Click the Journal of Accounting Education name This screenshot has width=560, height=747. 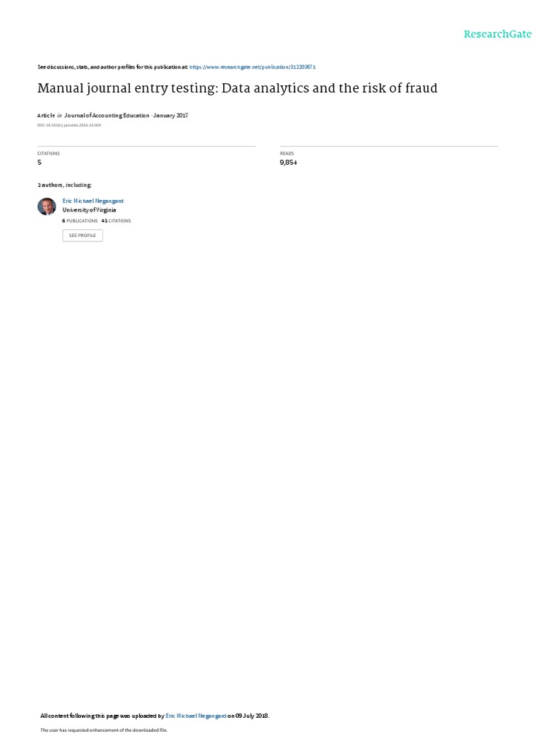(106, 115)
